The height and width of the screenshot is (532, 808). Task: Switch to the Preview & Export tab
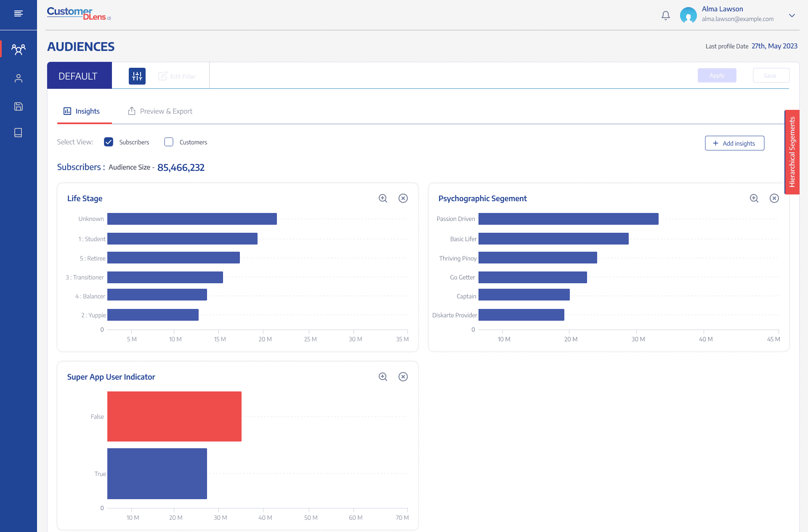click(x=160, y=111)
